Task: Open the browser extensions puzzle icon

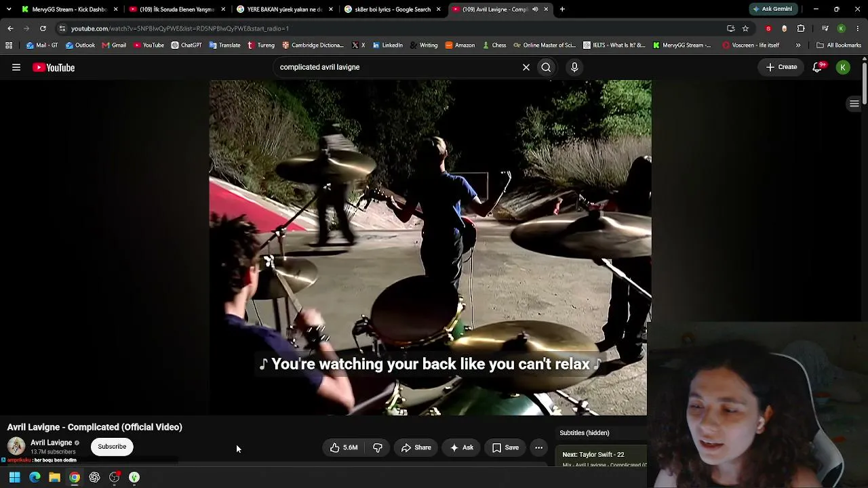Action: coord(801,28)
